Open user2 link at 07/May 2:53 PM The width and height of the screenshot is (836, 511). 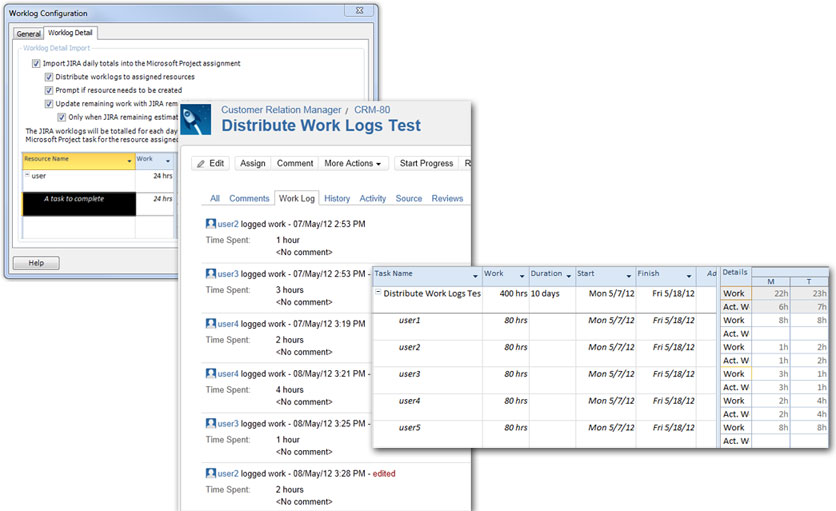[228, 224]
